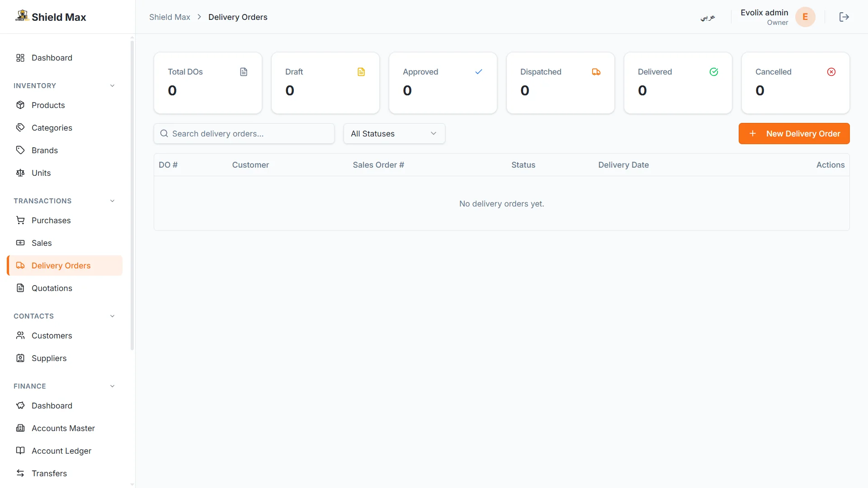Click the sidebar vertical scrollbar

pyautogui.click(x=132, y=195)
